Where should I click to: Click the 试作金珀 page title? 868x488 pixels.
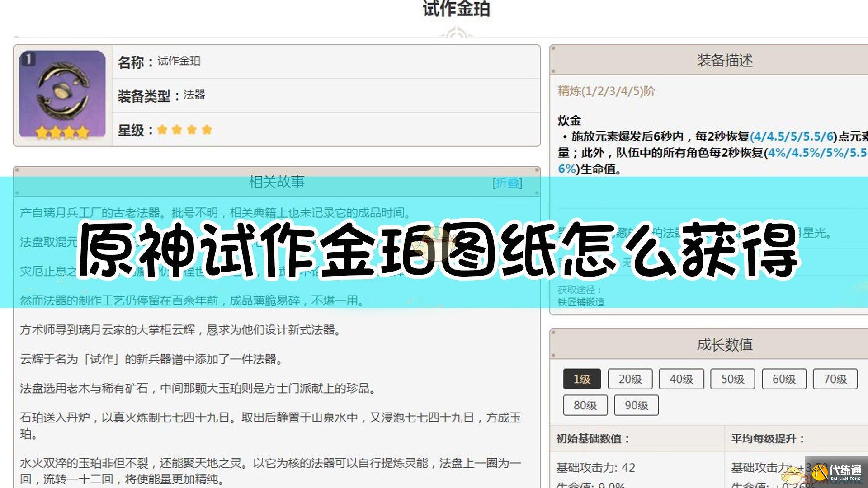point(457,8)
